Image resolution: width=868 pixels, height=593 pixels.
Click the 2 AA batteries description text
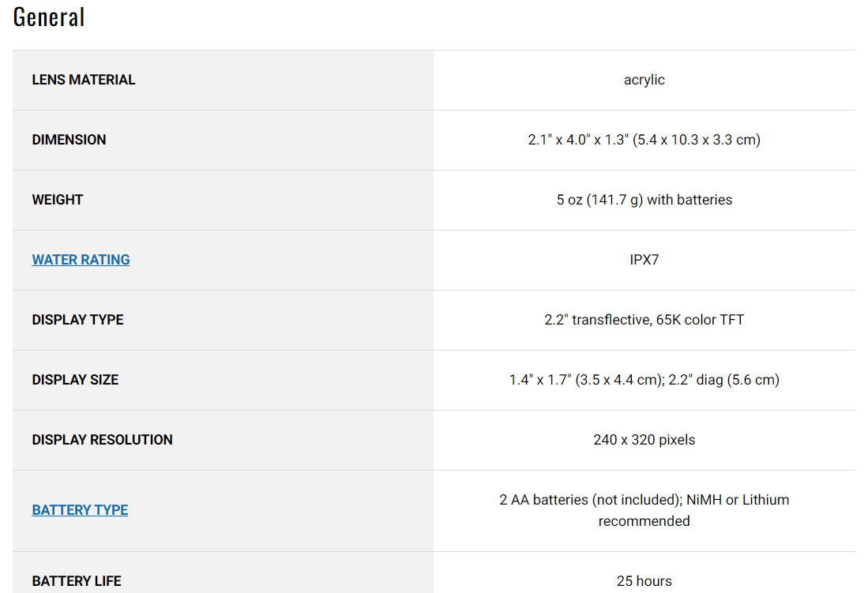coord(644,500)
